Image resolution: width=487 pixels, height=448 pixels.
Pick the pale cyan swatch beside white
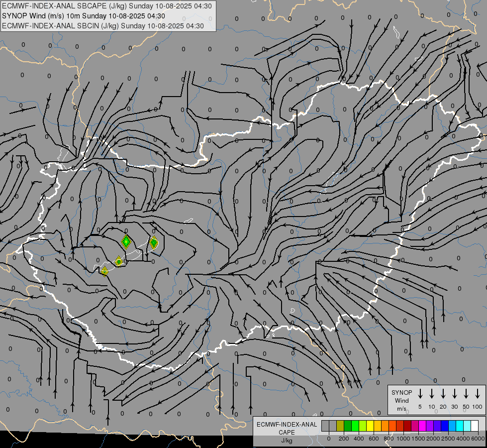pyautogui.click(x=467, y=426)
